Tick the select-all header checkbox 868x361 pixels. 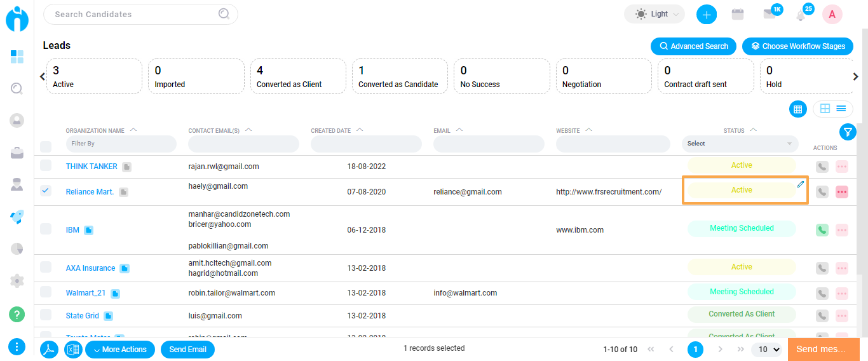(46, 147)
